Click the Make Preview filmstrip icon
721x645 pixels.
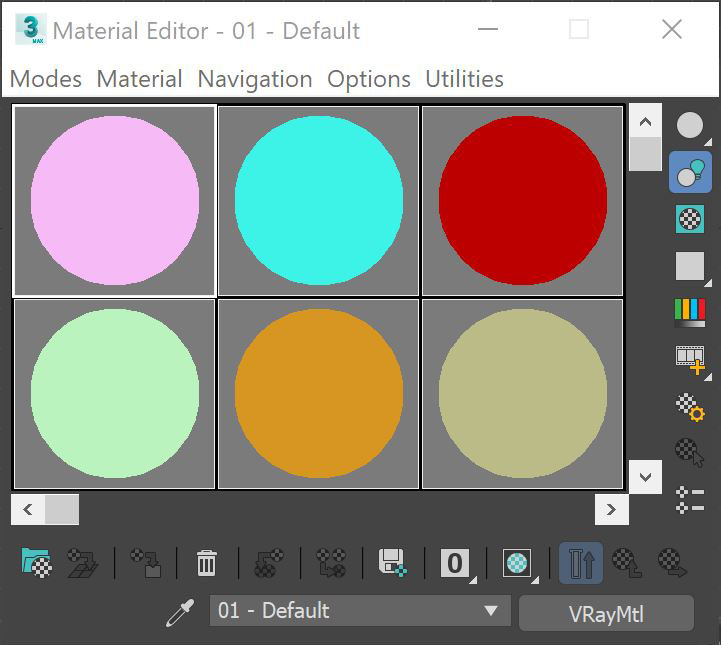[x=690, y=357]
